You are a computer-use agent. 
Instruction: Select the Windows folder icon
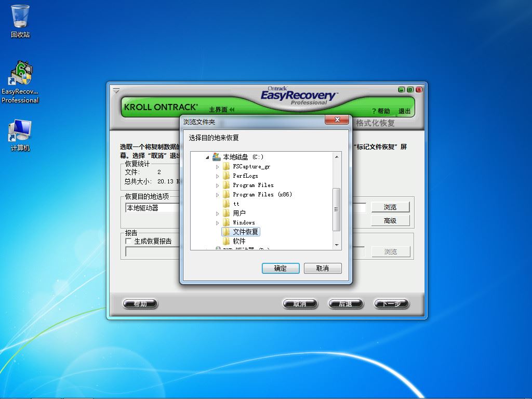[226, 222]
